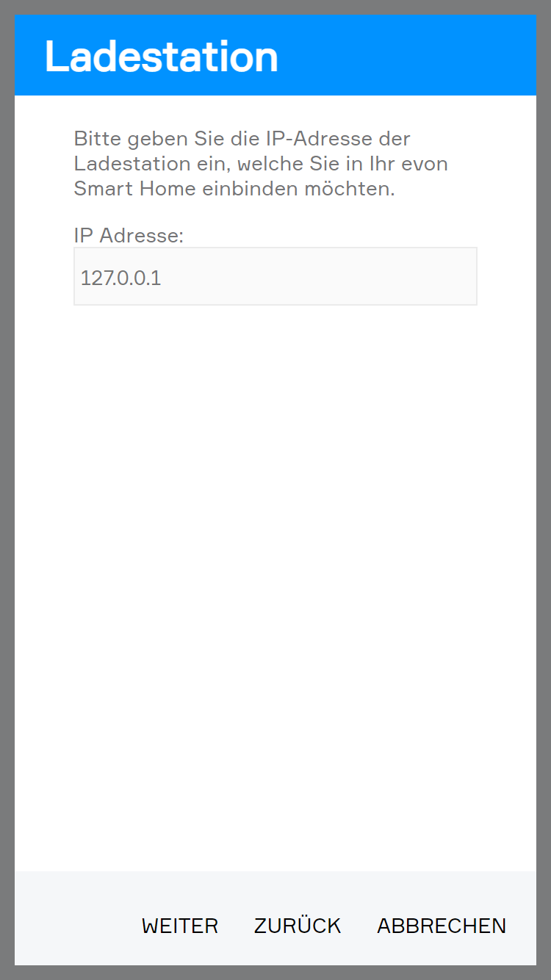Click the words 'Smart Home einbinden möchten'

pos(234,188)
